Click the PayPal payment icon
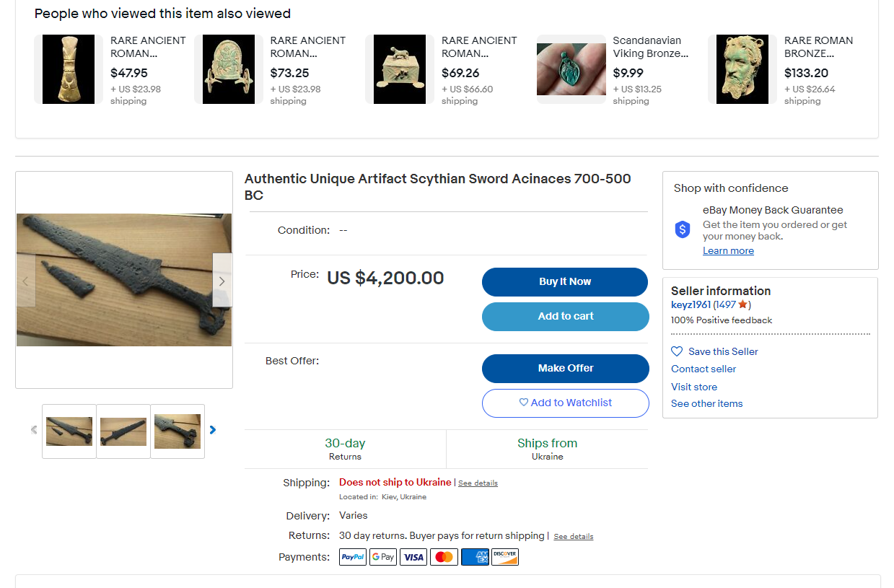Image resolution: width=894 pixels, height=588 pixels. [353, 557]
